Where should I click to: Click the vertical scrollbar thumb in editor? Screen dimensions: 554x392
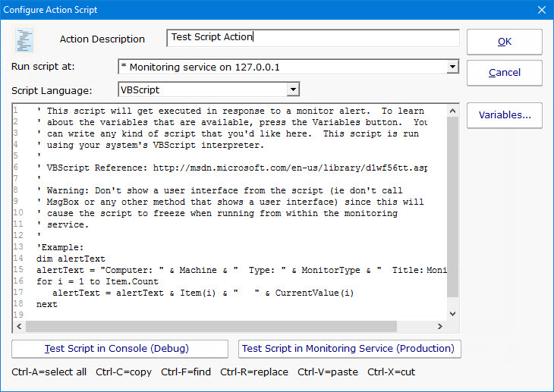[x=453, y=205]
